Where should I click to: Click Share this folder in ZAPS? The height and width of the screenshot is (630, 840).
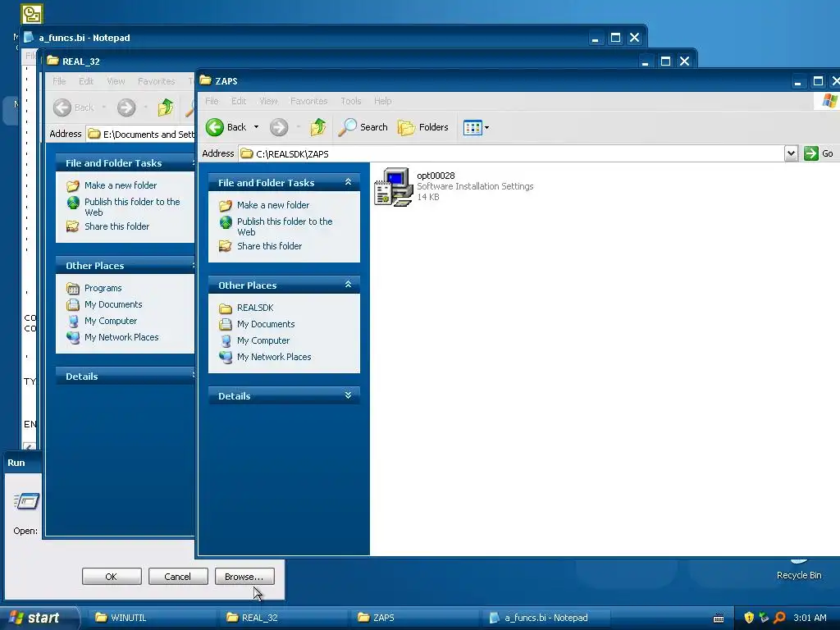(x=269, y=246)
